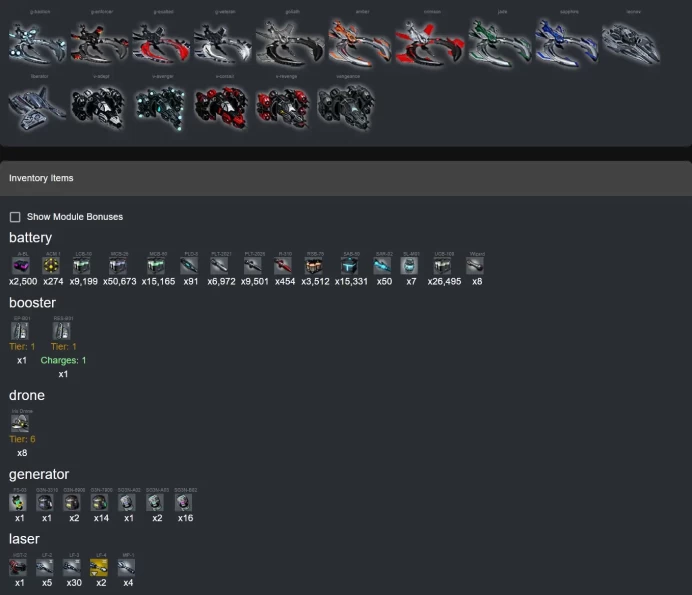This screenshot has height=595, width=692.
Task: Select the crimson ship design
Action: coord(430,43)
